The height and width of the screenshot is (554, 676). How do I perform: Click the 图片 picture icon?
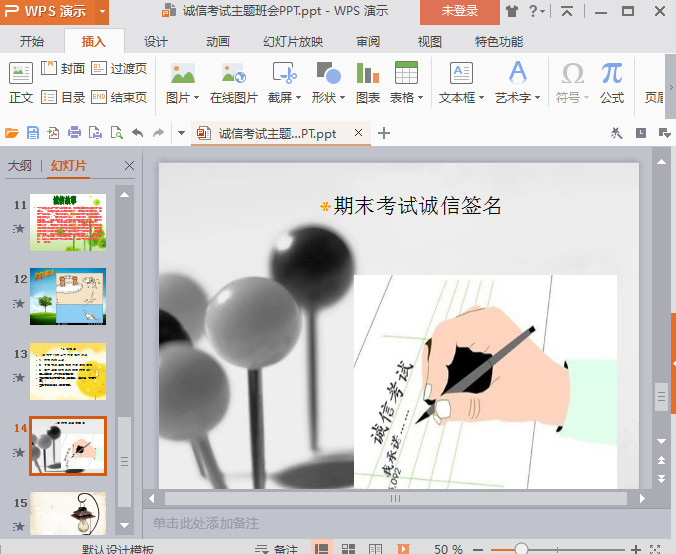183,73
